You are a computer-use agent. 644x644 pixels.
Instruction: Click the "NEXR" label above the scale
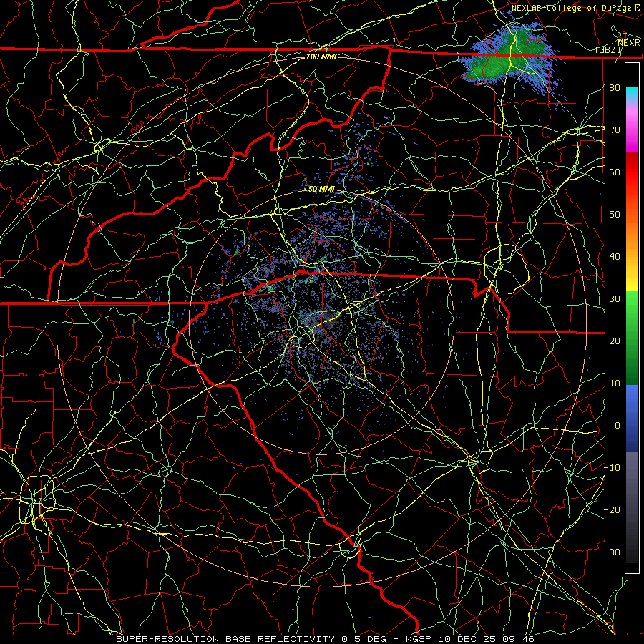pos(629,43)
